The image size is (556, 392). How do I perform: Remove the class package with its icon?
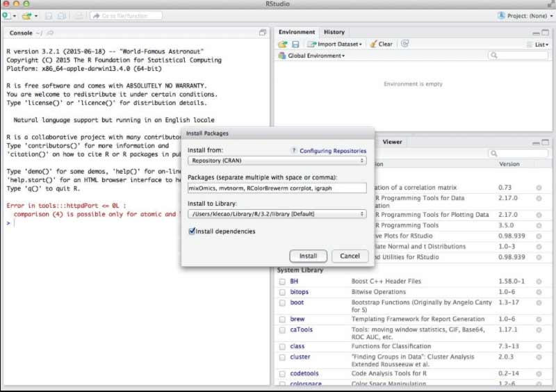click(539, 347)
